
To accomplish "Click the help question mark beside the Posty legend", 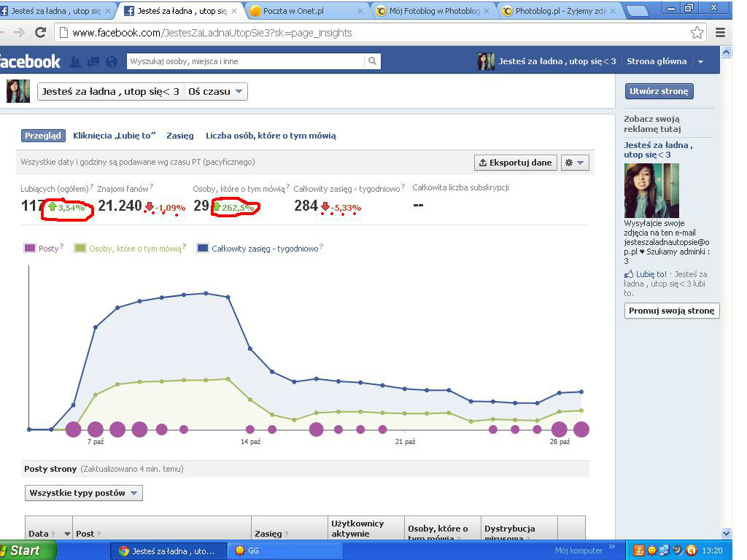I will (x=61, y=246).
